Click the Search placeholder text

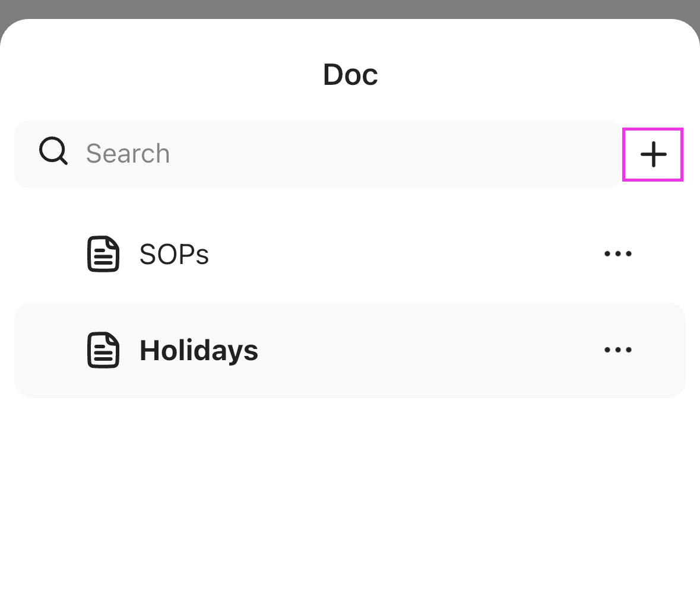pos(128,154)
